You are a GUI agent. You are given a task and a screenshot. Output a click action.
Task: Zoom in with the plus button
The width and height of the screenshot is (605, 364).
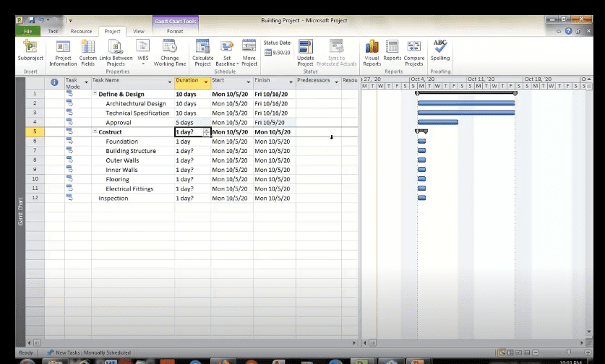588,352
